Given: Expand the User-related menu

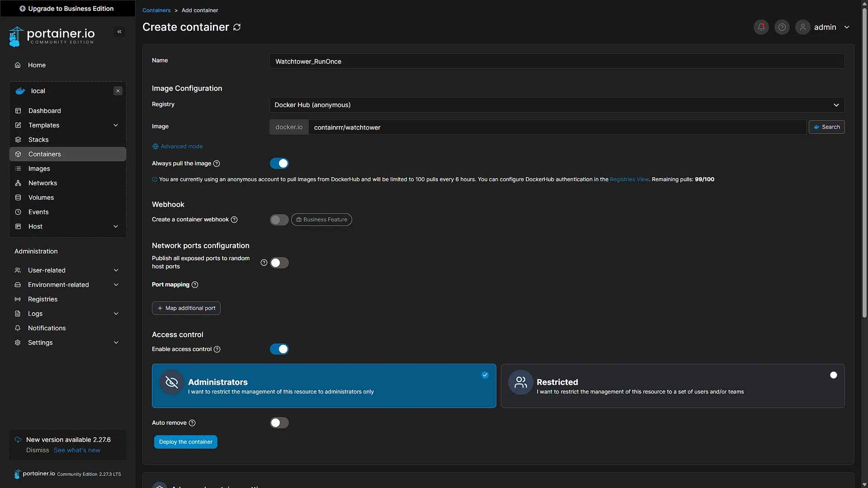Looking at the screenshot, I should [x=68, y=270].
